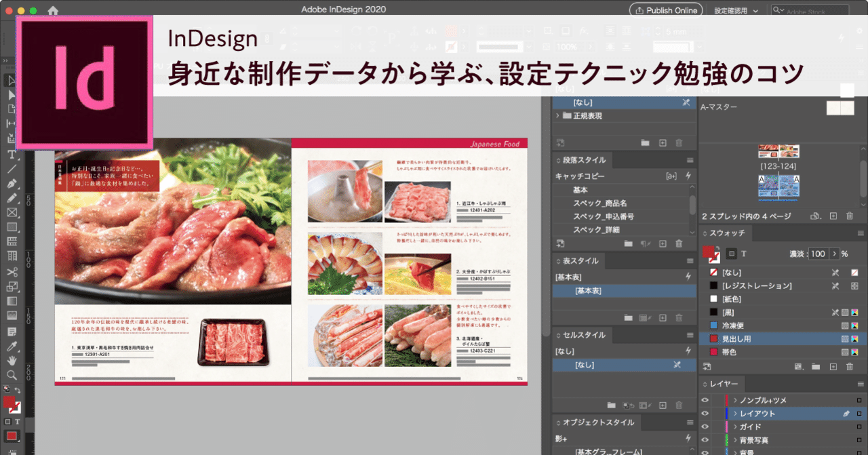Select the Eyedropper tool
This screenshot has height=455, width=868.
12,346
